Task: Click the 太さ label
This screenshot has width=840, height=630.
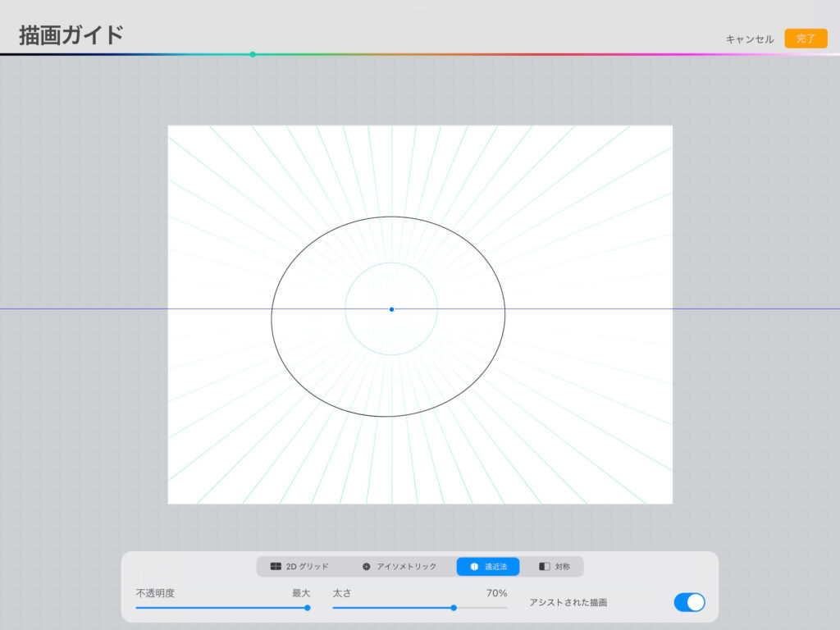Action: (x=342, y=593)
